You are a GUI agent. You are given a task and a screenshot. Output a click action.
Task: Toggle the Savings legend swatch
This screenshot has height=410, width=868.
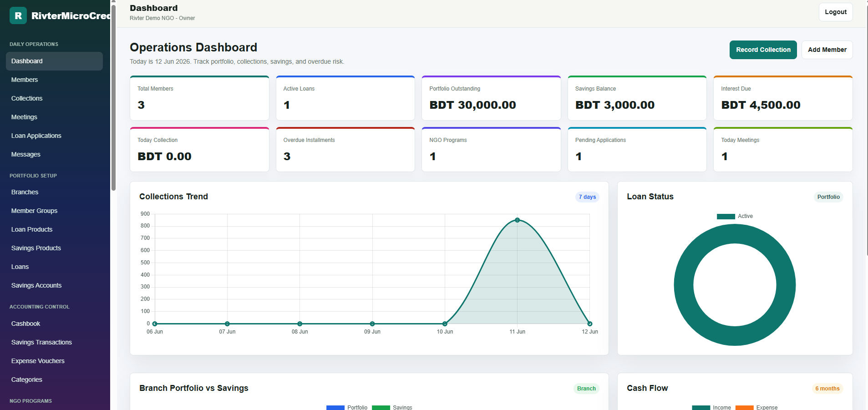pos(381,407)
